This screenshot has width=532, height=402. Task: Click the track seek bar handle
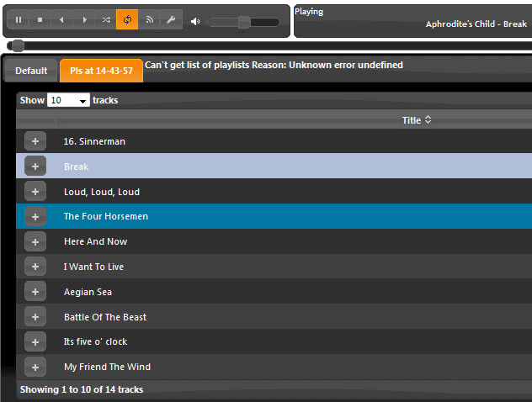coord(16,45)
